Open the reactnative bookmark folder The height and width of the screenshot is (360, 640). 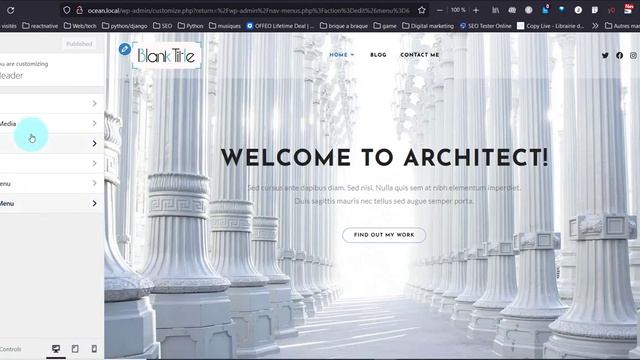pos(40,26)
